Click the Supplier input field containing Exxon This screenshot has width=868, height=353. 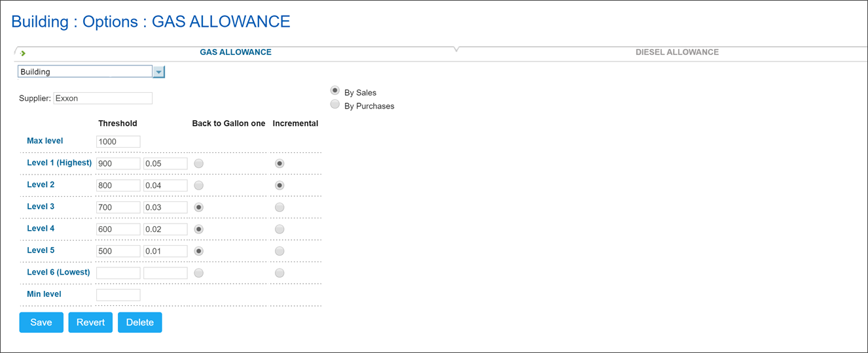tap(103, 98)
